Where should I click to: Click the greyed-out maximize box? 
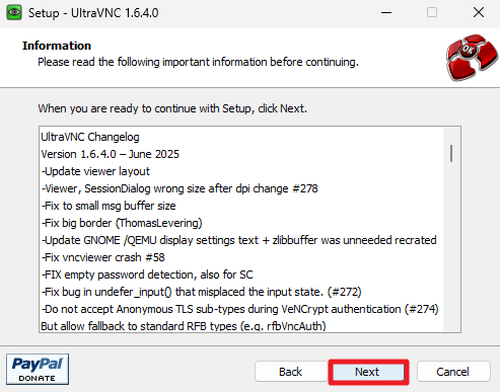coord(432,13)
